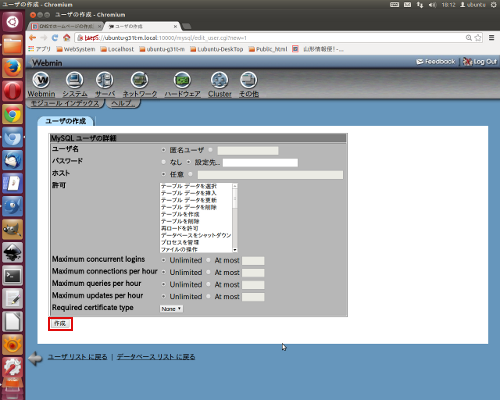500x400 pixels.
Task: Click the Log Out link
Action: point(480,62)
